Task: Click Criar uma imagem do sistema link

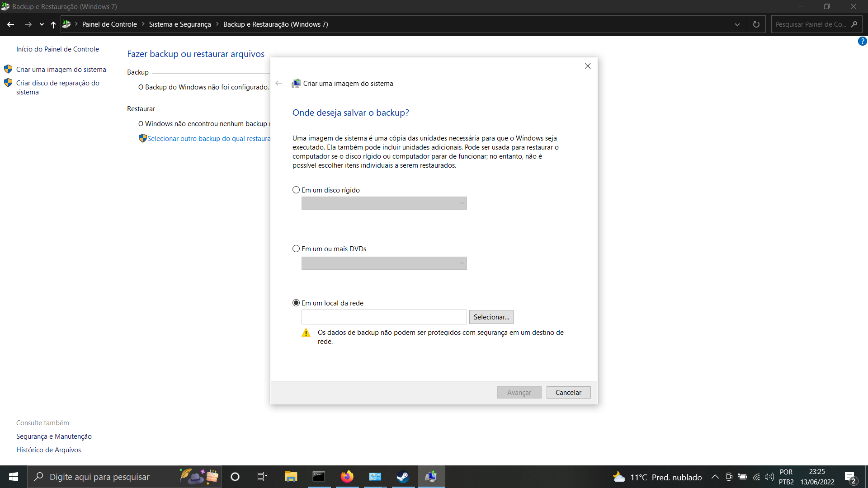Action: (x=61, y=70)
